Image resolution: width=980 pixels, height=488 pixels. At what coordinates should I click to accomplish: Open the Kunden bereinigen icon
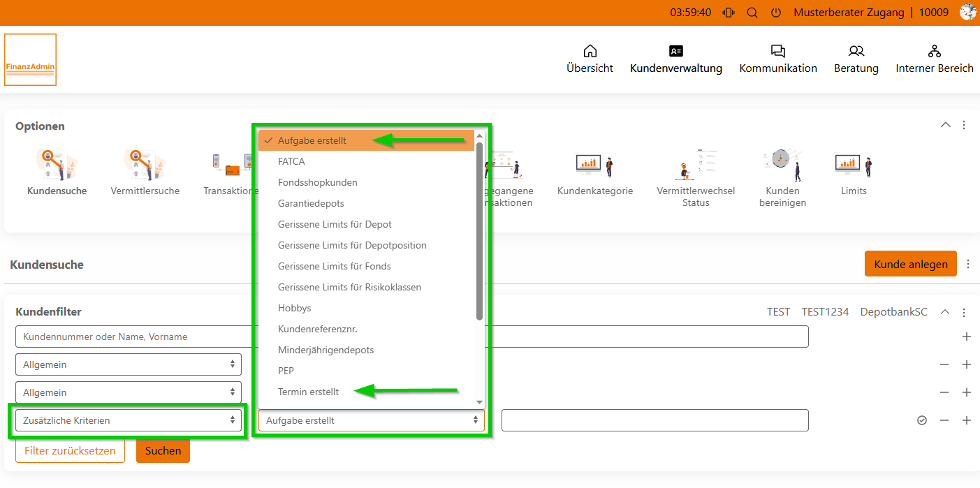coord(782,165)
